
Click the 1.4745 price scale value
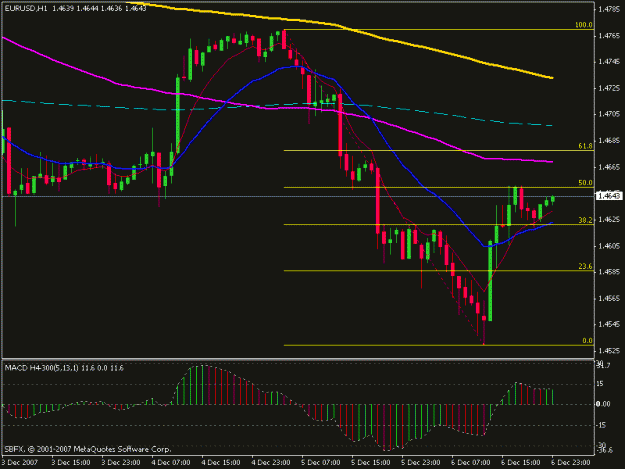point(609,62)
